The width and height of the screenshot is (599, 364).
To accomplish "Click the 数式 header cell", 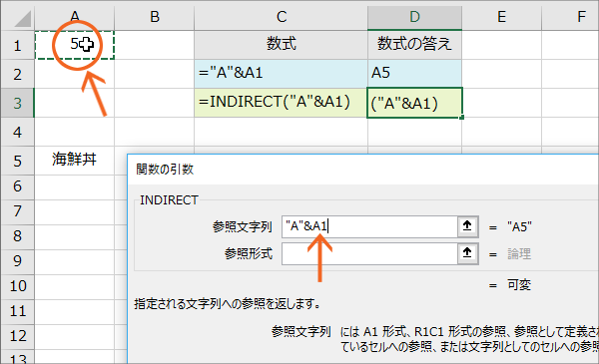I will click(x=282, y=45).
